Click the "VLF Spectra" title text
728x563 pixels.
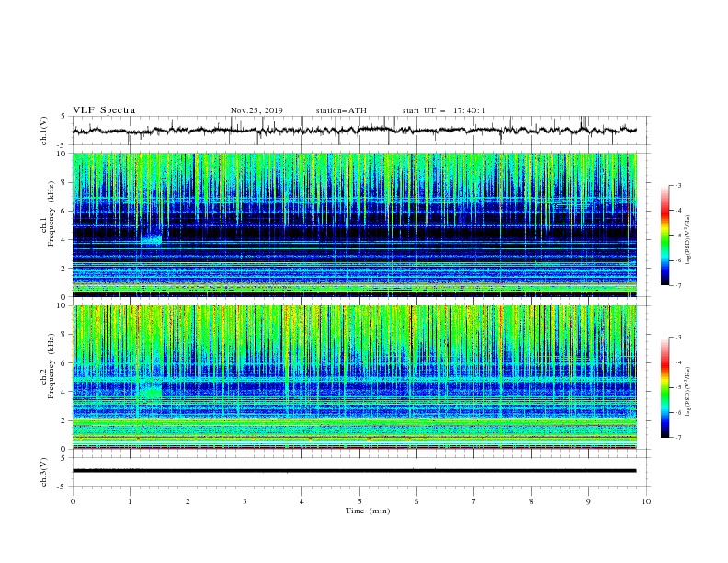point(104,110)
